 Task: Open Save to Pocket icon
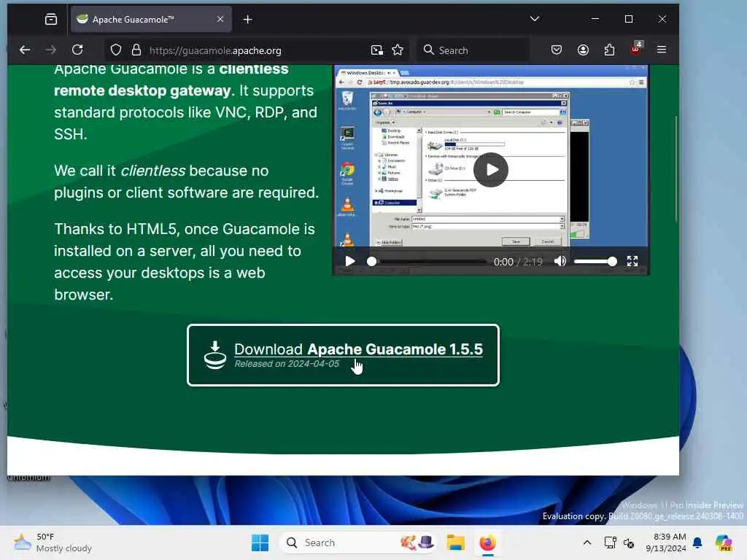coord(557,50)
